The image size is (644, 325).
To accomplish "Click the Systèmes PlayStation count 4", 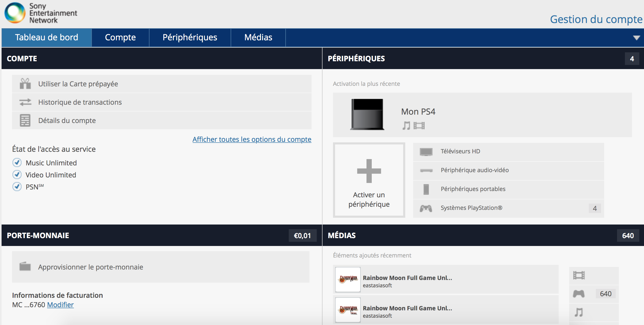I will pos(595,208).
